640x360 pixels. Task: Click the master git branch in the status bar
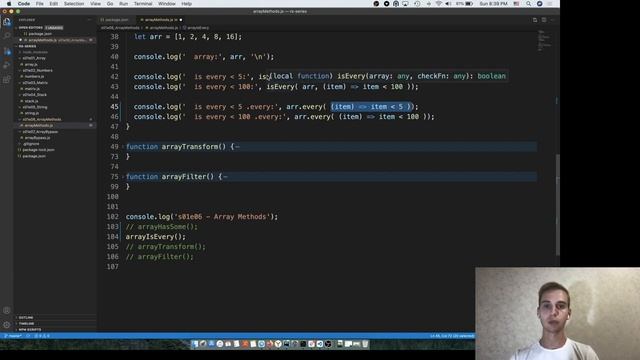pos(13,336)
